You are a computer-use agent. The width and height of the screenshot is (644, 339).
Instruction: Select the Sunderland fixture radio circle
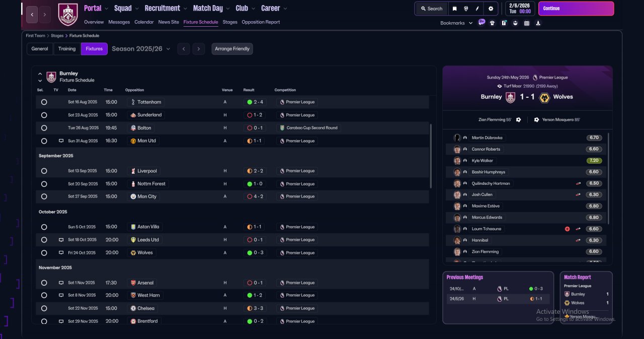click(x=44, y=115)
